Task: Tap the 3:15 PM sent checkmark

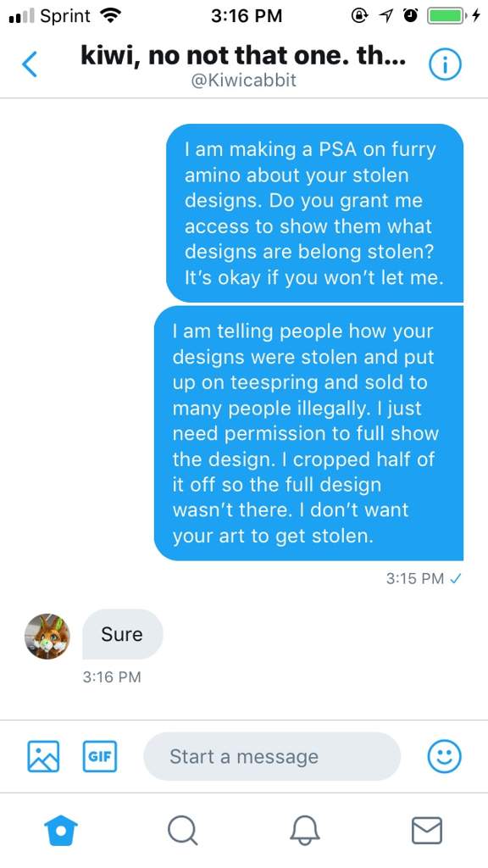Action: point(456,578)
